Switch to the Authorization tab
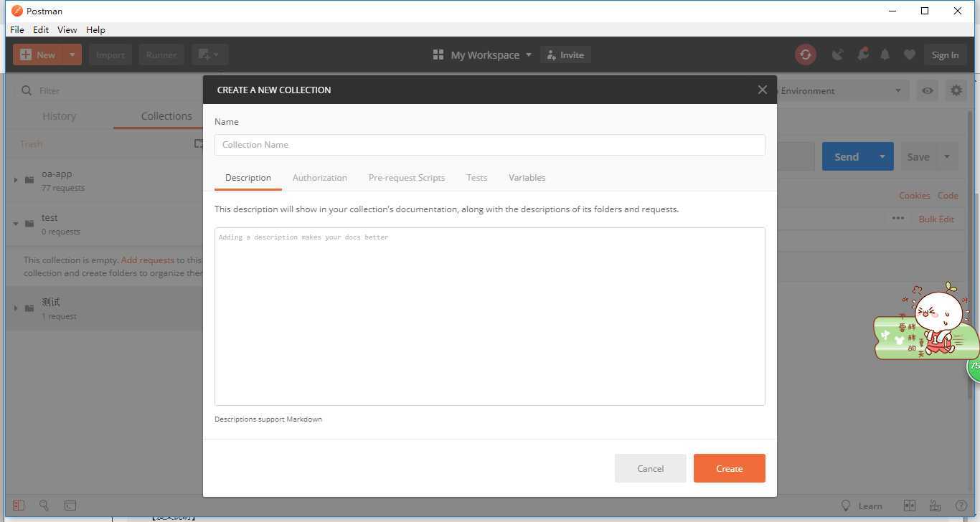This screenshot has height=522, width=980. 320,177
